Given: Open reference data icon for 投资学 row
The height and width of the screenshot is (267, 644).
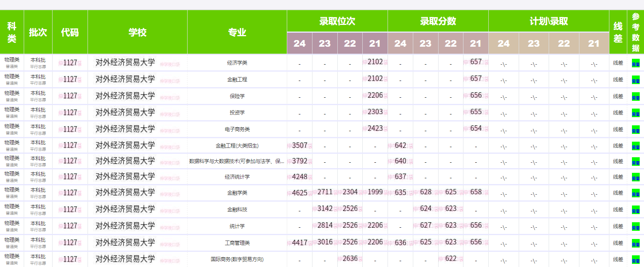Looking at the screenshot, I should coord(635,113).
